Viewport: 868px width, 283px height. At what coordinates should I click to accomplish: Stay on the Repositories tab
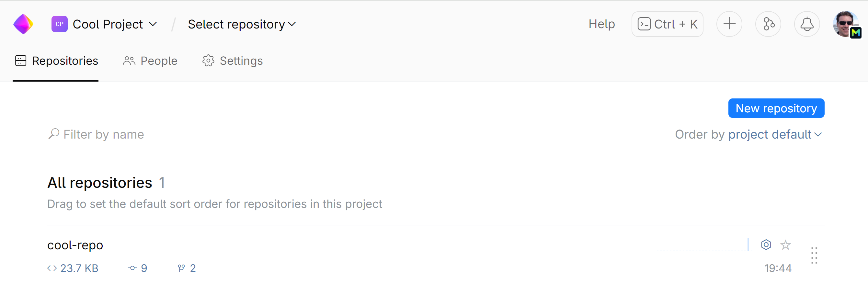click(56, 61)
